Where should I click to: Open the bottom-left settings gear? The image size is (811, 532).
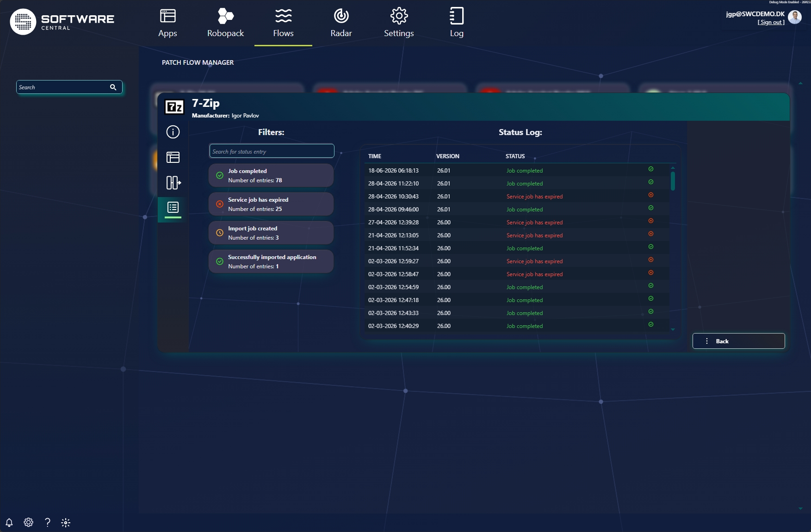coord(28,522)
